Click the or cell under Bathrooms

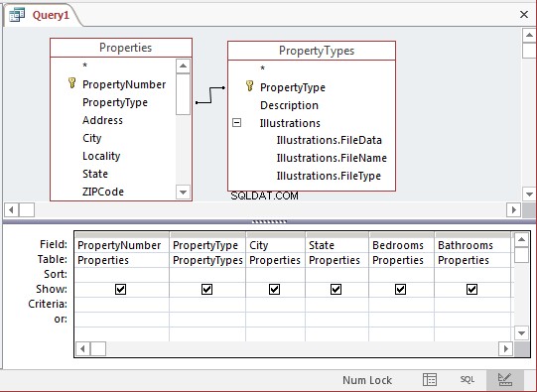[x=472, y=320]
